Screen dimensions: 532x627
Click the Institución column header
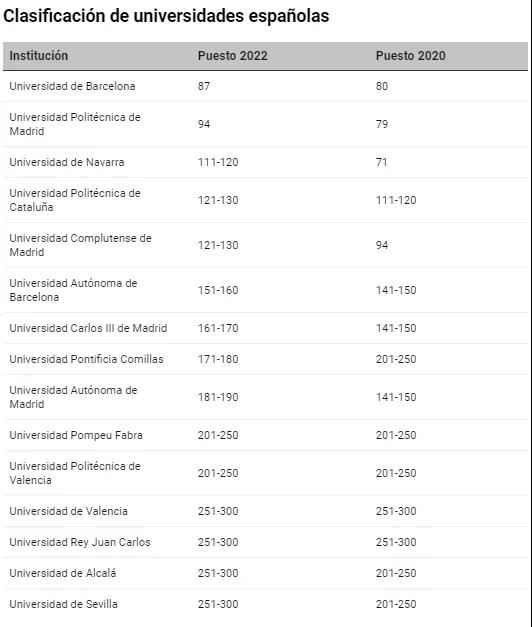click(x=39, y=56)
